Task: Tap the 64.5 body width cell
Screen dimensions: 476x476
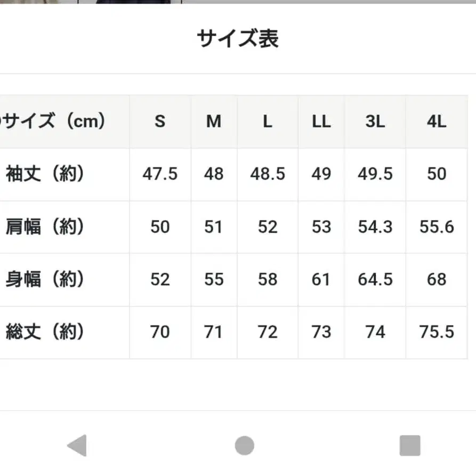Action: click(375, 279)
